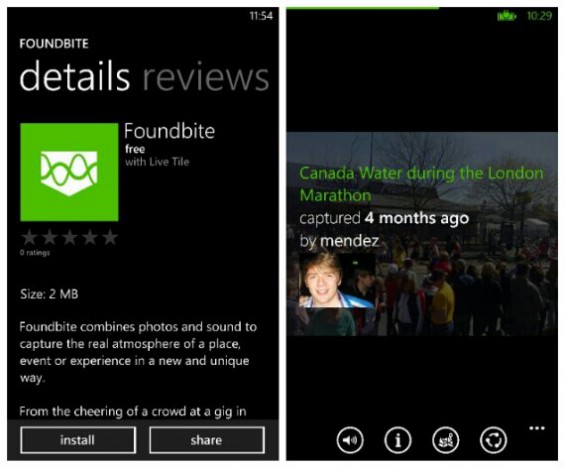
Task: Select the details tab
Action: (75, 75)
